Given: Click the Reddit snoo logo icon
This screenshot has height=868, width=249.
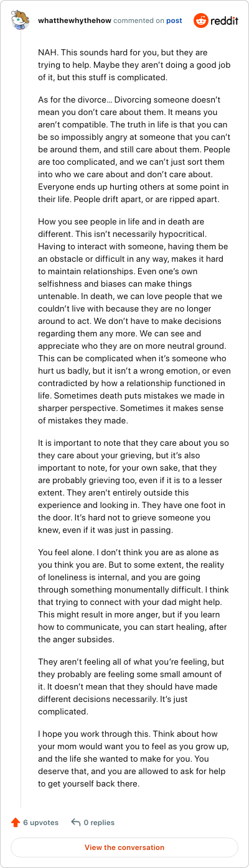Looking at the screenshot, I should 201,21.
